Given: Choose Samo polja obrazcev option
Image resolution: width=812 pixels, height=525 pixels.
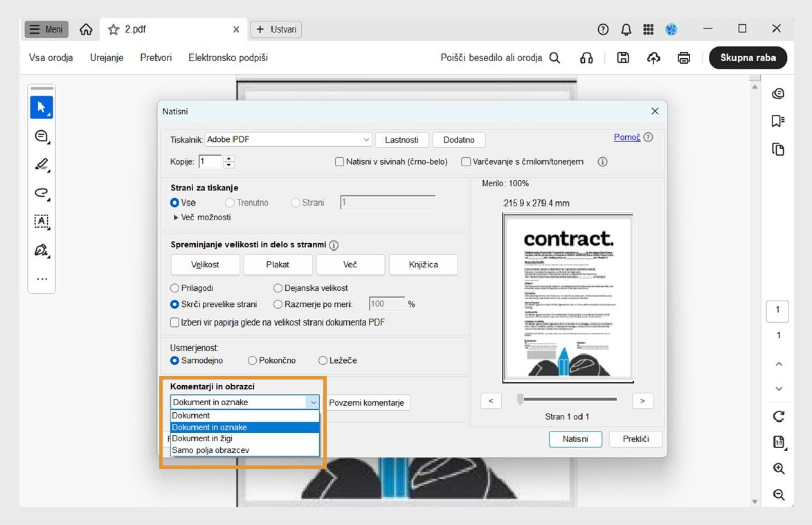Looking at the screenshot, I should [x=245, y=450].
